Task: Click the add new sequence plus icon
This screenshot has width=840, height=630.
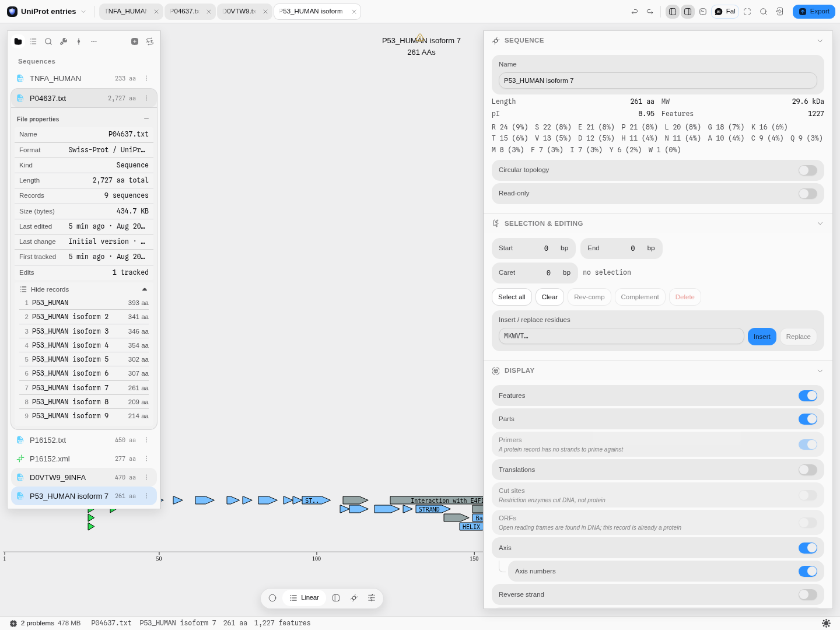Action: coord(135,41)
